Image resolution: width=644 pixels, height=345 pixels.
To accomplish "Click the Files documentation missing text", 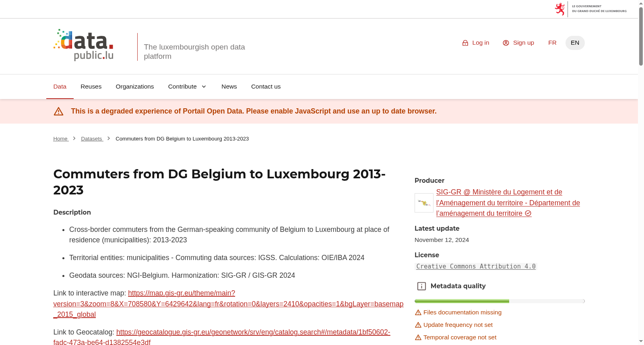I will pyautogui.click(x=462, y=312).
